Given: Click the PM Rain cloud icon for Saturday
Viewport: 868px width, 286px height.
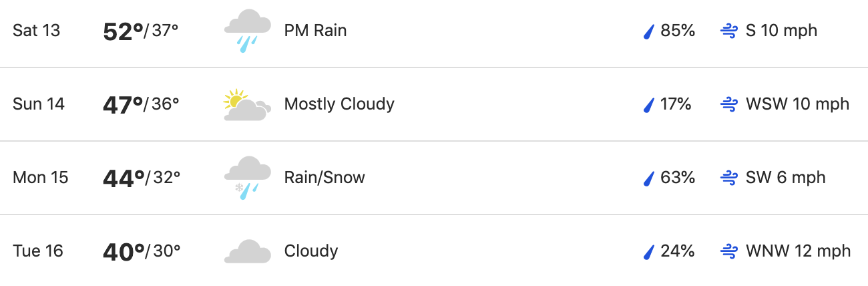Looking at the screenshot, I should (x=248, y=31).
